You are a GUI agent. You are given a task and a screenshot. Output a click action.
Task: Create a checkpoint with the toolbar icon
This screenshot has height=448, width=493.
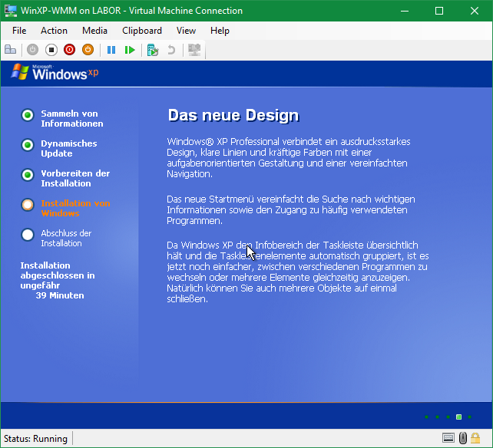coord(153,50)
